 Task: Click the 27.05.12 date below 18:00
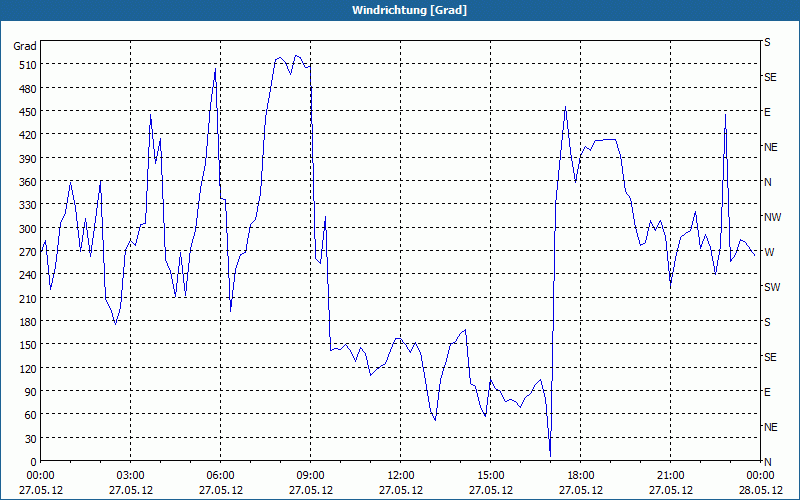tap(581, 490)
